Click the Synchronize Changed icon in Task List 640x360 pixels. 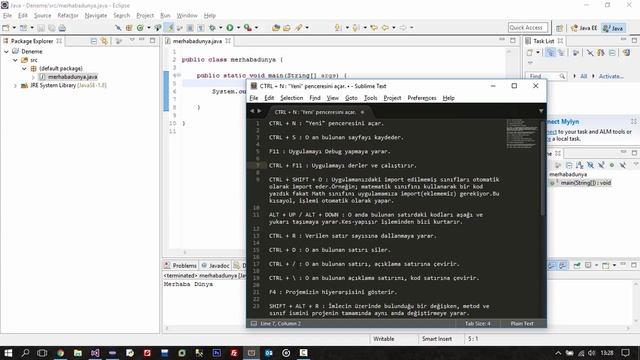pyautogui.click(x=627, y=53)
